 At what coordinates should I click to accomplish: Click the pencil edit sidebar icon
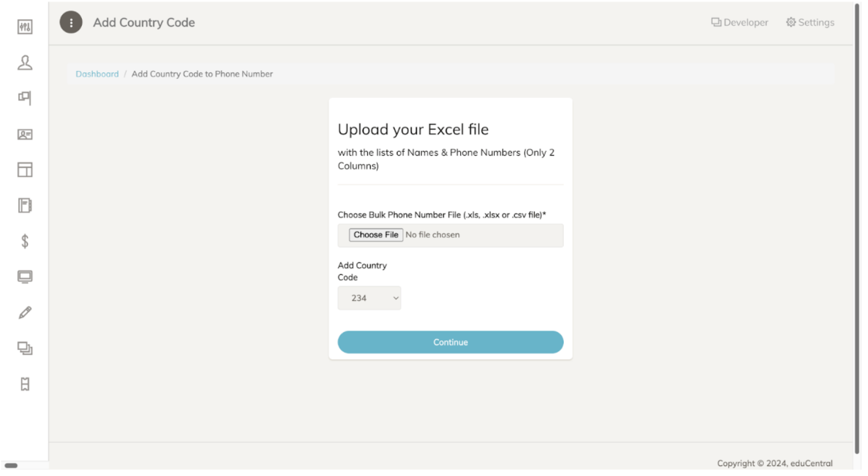[25, 313]
